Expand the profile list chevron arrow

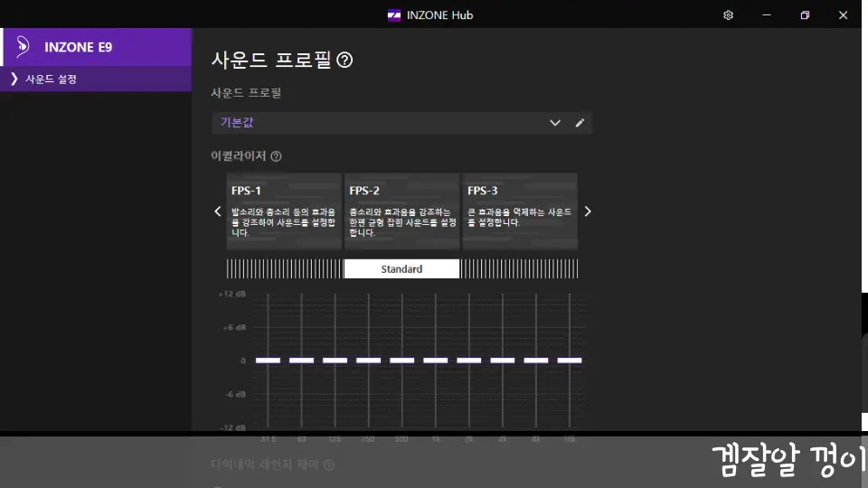[554, 123]
